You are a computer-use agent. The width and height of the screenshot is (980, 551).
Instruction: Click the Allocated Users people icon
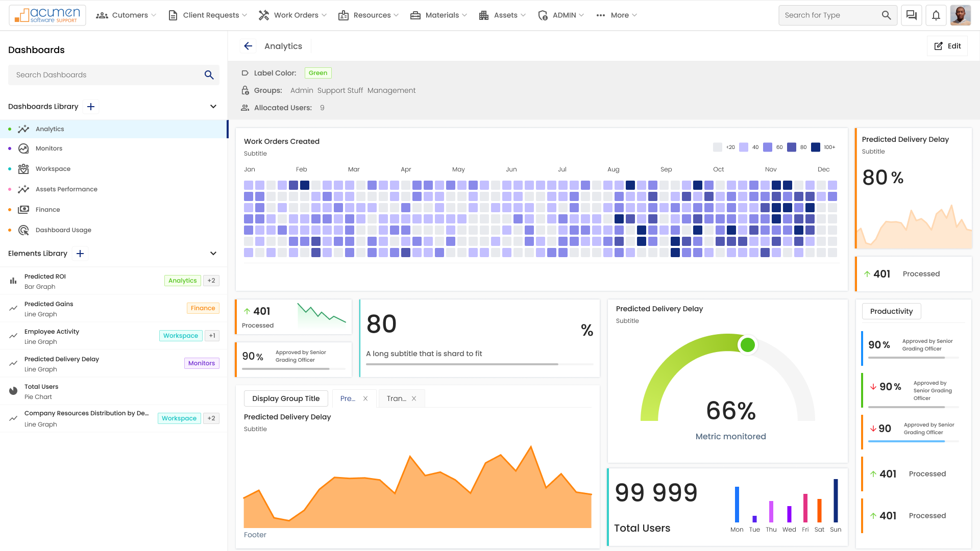point(245,108)
